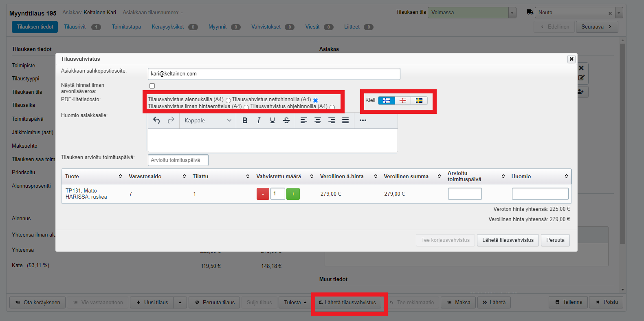Select the Swedish flag language
Viewport: 644px width, 321px height.
[x=419, y=100]
